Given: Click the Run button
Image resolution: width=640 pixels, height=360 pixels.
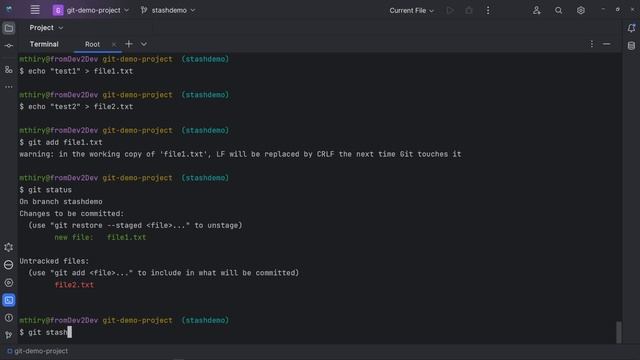Looking at the screenshot, I should (450, 10).
